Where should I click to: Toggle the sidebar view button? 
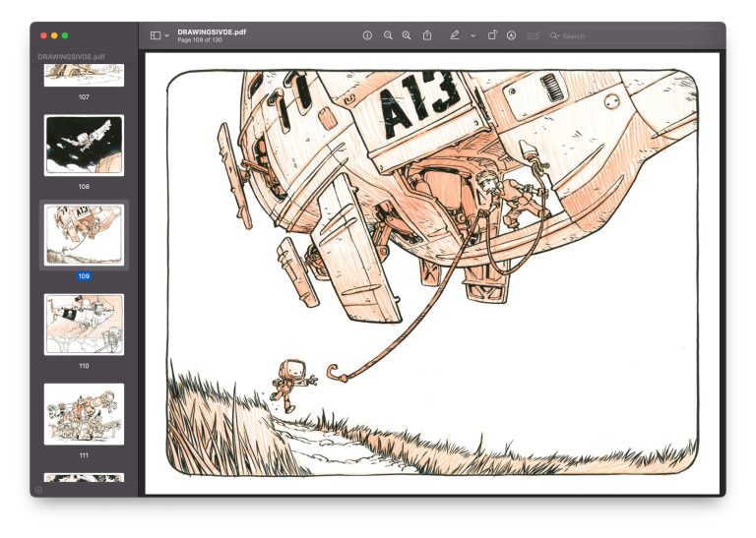pyautogui.click(x=156, y=35)
